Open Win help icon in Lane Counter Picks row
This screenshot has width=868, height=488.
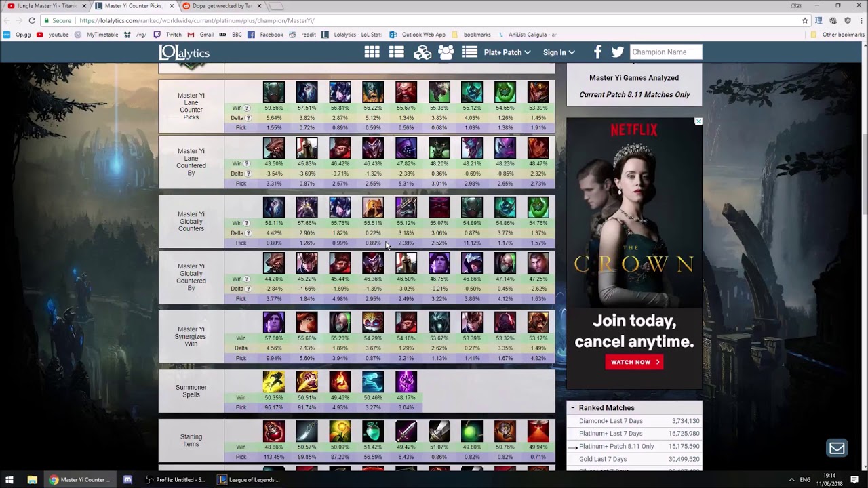click(x=247, y=108)
